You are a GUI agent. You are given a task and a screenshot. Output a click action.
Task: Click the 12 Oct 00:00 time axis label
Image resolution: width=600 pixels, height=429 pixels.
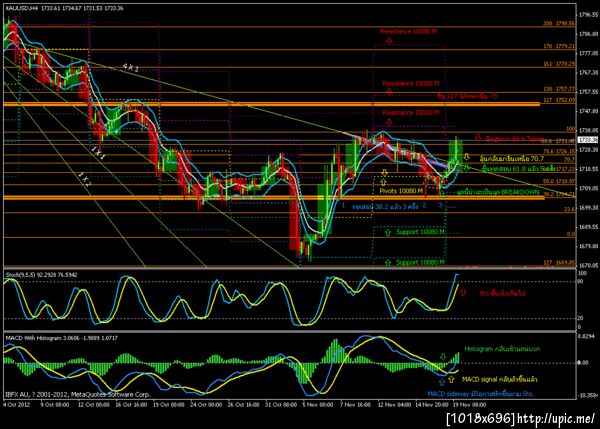click(x=93, y=405)
